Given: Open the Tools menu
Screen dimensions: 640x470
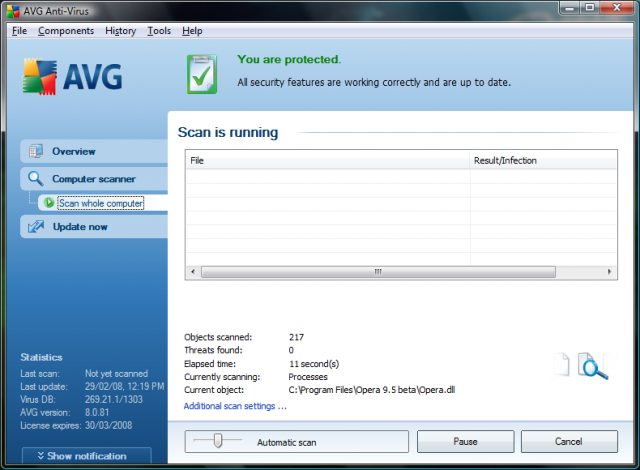Looking at the screenshot, I should click(159, 31).
